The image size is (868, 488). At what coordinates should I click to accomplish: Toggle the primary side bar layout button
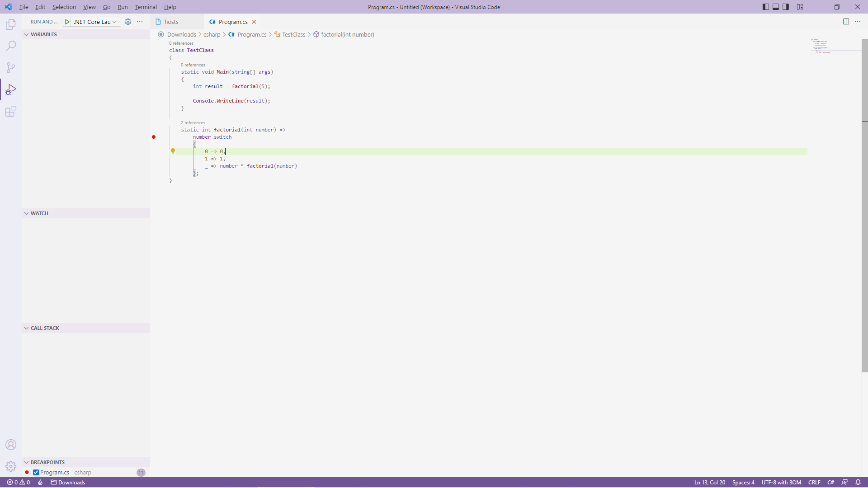(765, 7)
